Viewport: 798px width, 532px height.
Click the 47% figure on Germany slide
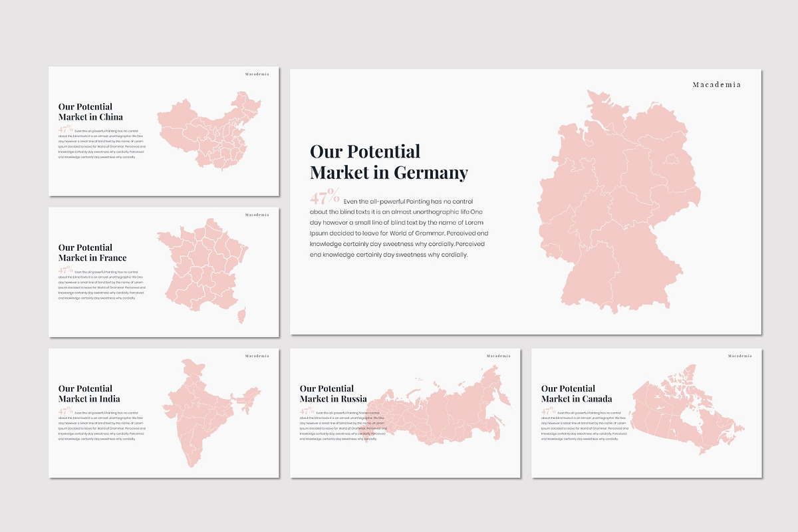(x=325, y=197)
